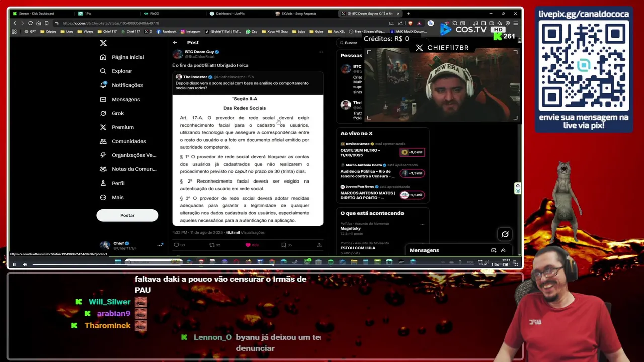Open Criptos bookmarks folder
Screen dimensions: 644x362
(48, 32)
